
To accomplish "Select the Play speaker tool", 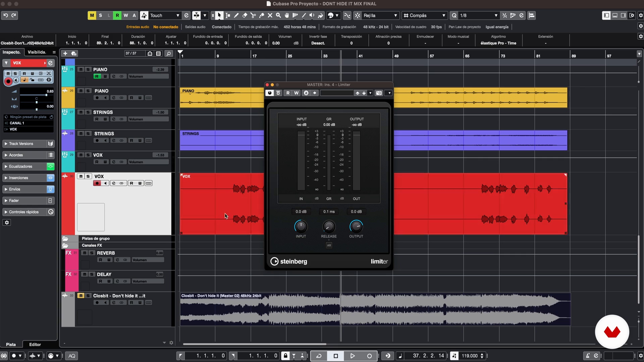I will (312, 15).
